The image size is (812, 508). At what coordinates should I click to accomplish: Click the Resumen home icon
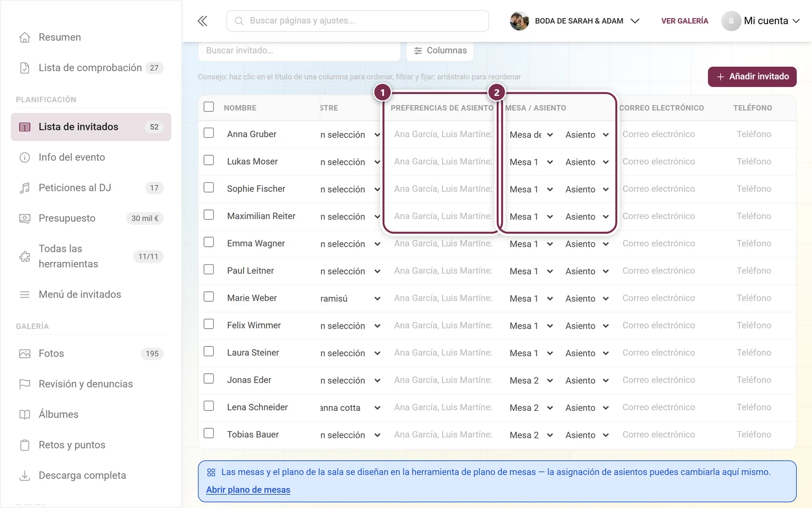(x=25, y=37)
